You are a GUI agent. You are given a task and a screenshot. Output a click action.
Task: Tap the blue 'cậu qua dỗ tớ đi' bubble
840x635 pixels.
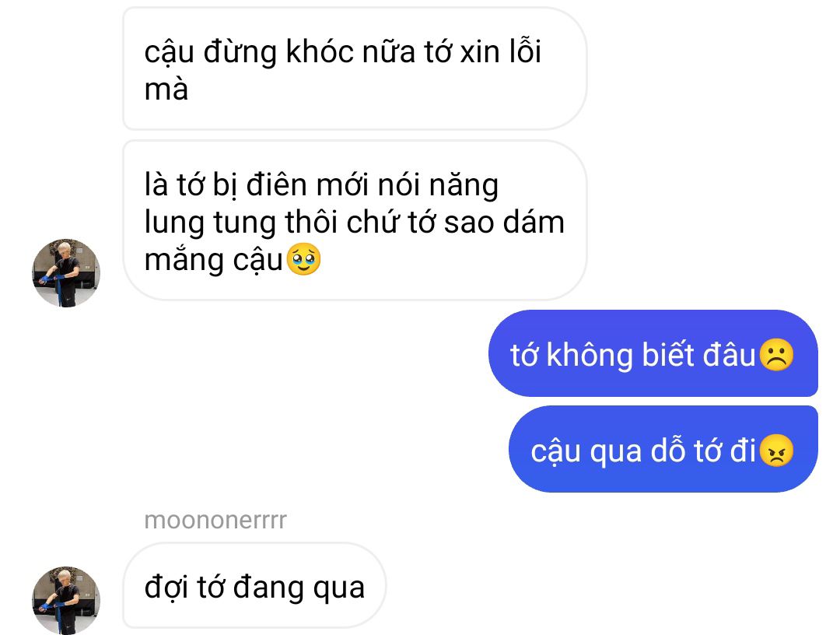coord(663,449)
